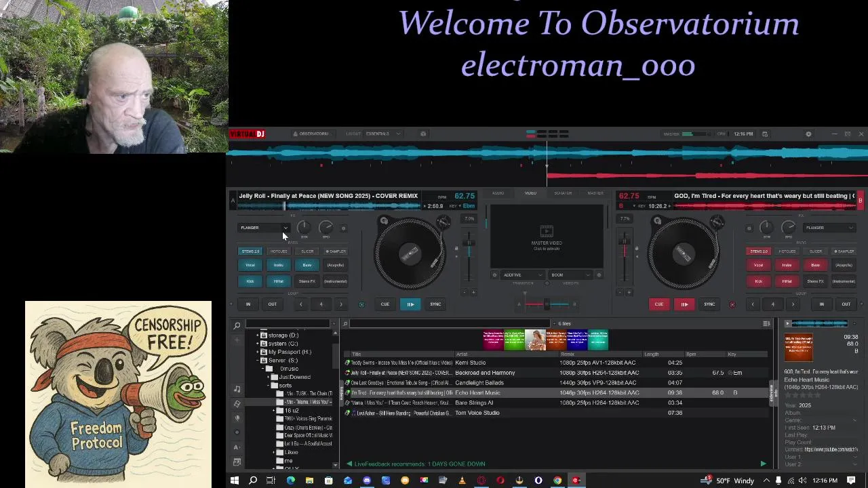This screenshot has height=488, width=868.
Task: Lock left deck pitch slider
Action: tap(456, 249)
